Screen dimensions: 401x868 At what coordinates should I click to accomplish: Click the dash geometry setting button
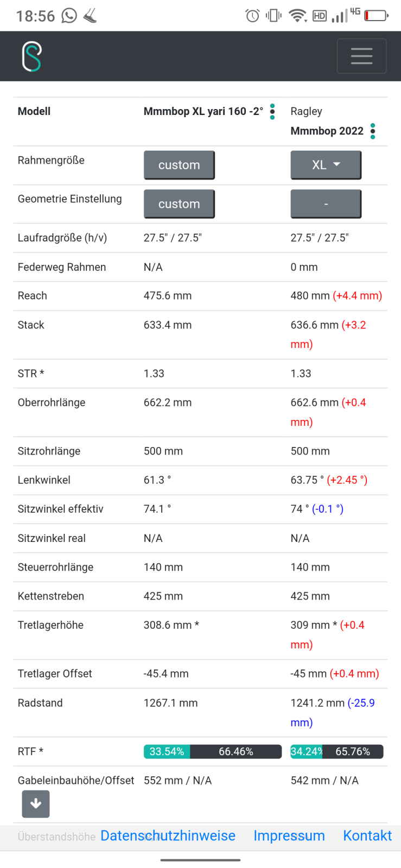click(x=326, y=204)
